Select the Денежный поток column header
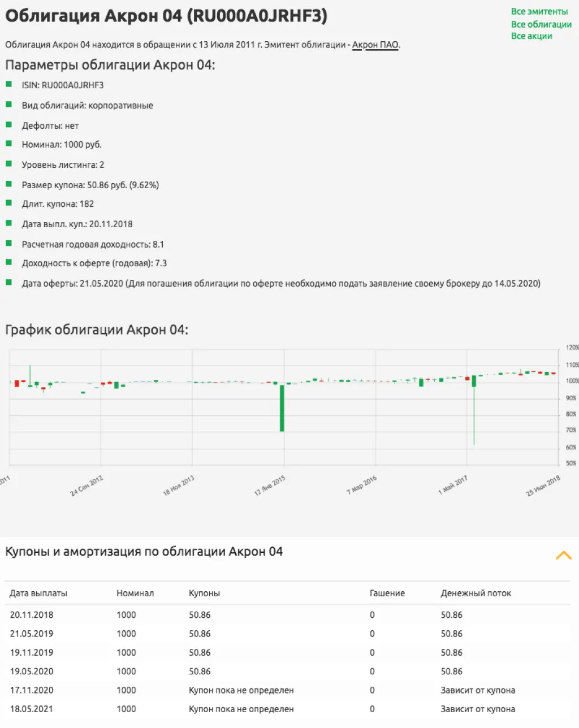 (x=476, y=593)
